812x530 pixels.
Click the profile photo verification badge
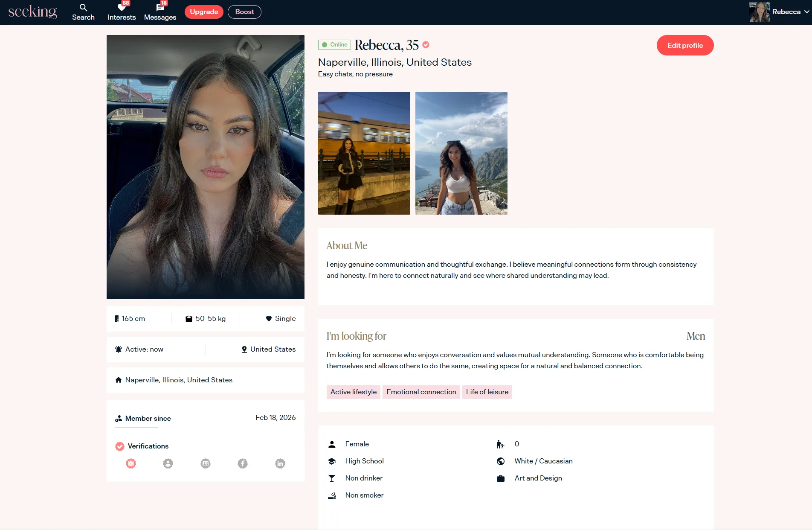click(x=168, y=463)
